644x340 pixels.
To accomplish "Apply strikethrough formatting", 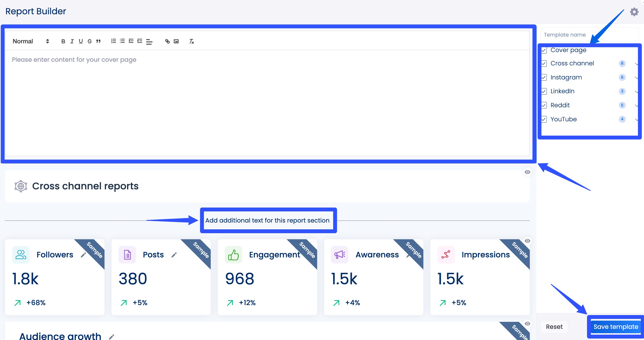I will pyautogui.click(x=89, y=41).
